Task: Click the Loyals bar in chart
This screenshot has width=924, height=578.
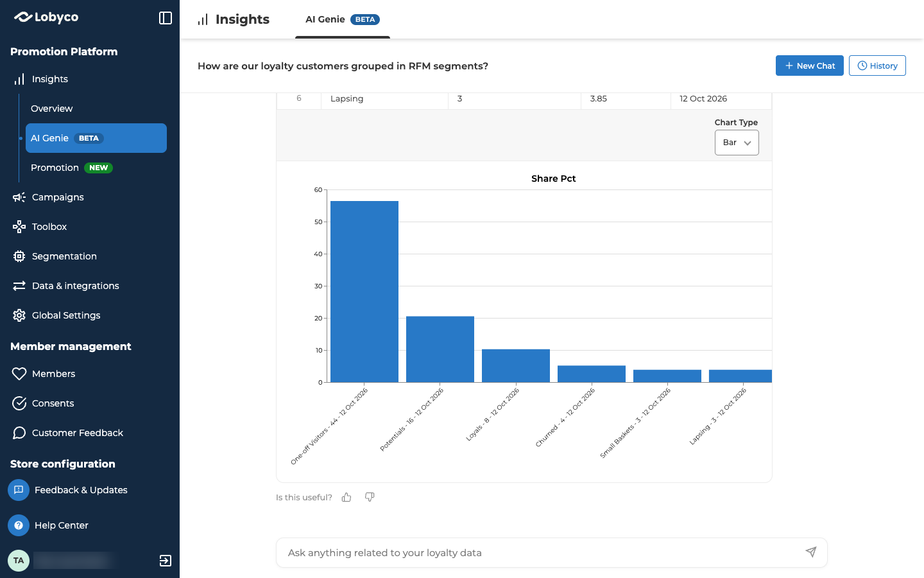Action: [x=516, y=366]
